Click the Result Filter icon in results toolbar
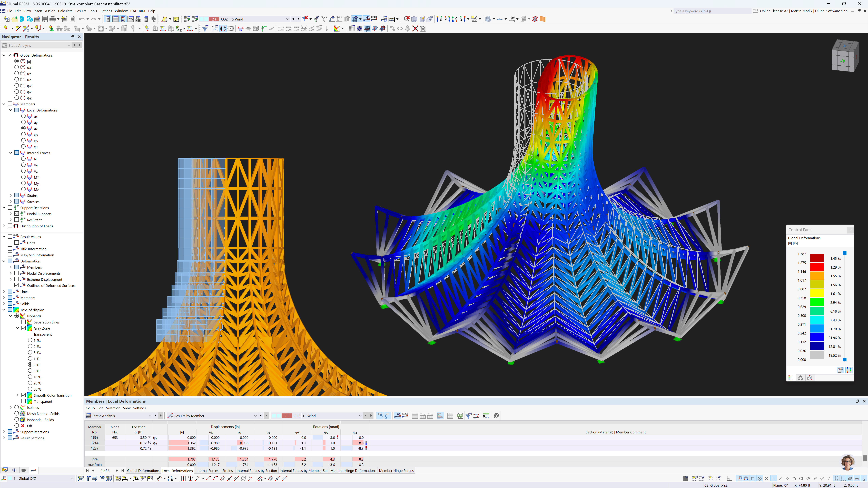The width and height of the screenshot is (868, 488). (469, 416)
